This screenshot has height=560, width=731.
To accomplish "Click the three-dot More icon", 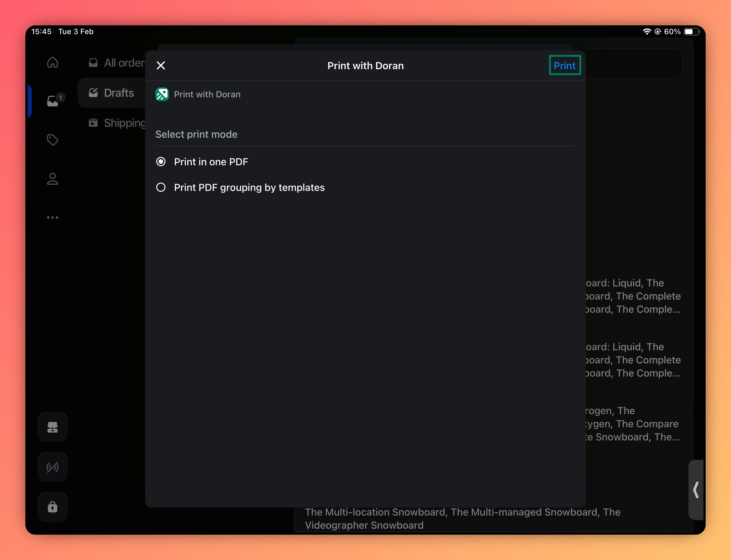I will click(53, 218).
